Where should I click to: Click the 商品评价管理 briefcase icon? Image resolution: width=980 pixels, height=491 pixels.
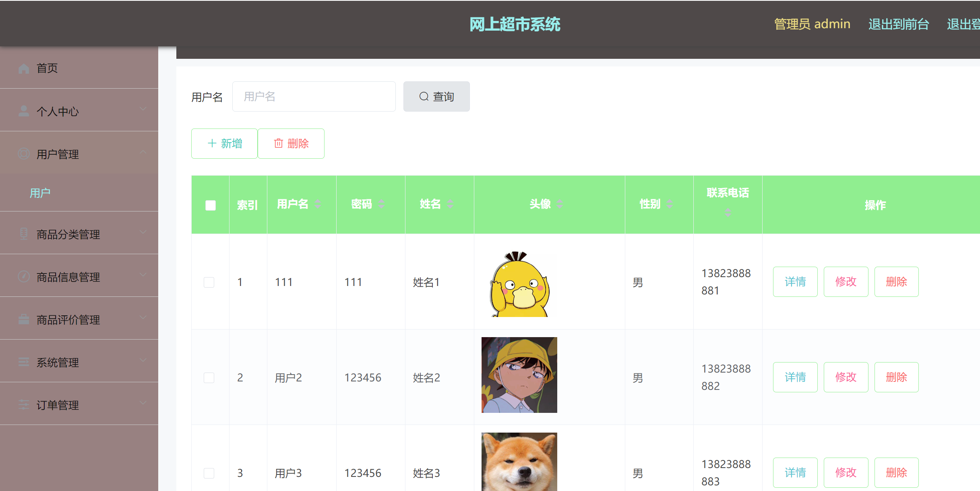tap(23, 319)
